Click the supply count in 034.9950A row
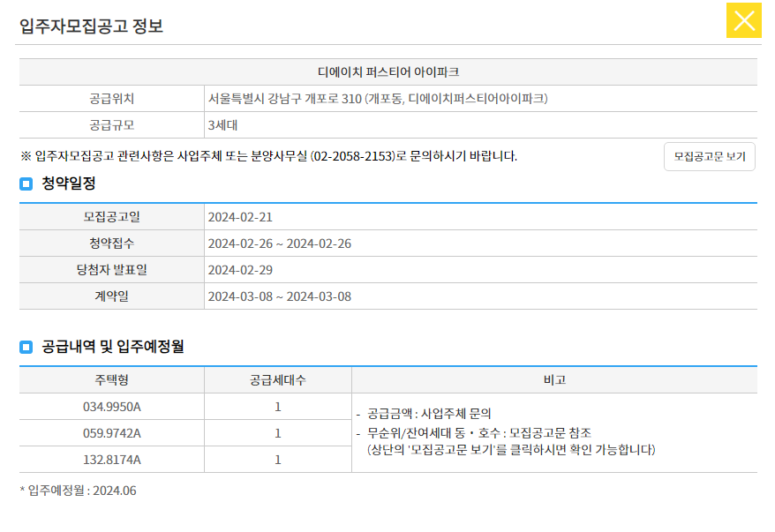 [278, 407]
